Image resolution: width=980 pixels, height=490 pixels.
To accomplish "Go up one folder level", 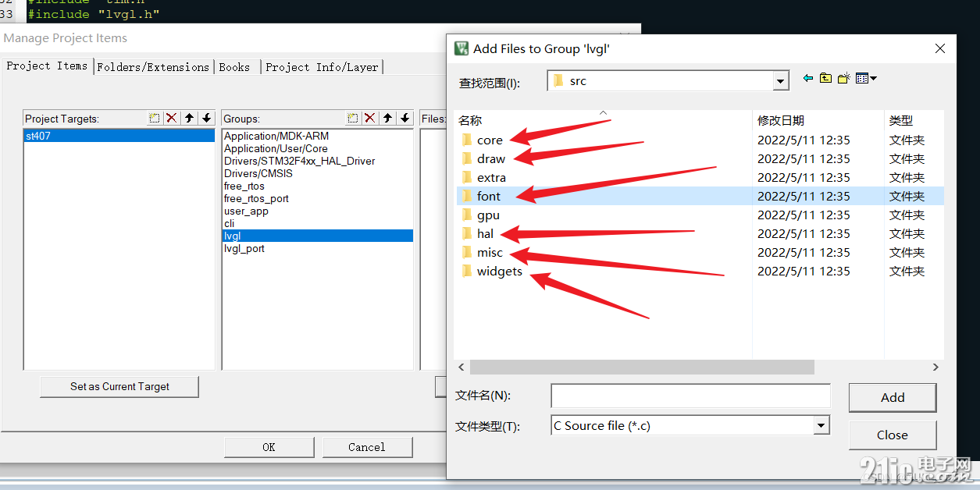I will [825, 78].
